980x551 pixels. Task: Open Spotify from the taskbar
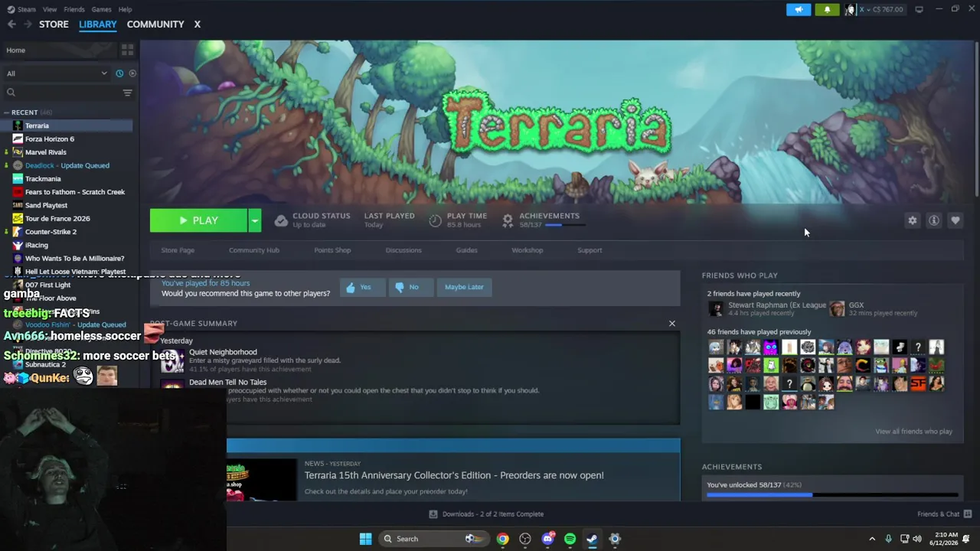tap(570, 539)
